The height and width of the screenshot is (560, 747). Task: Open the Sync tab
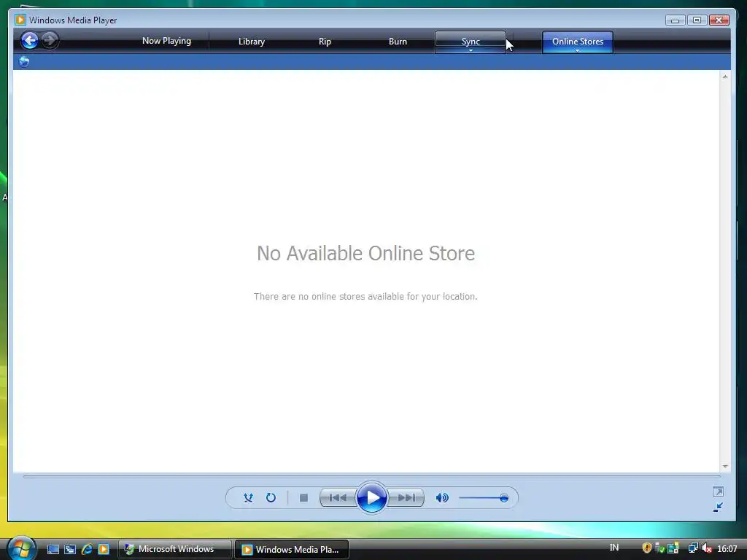471,40
